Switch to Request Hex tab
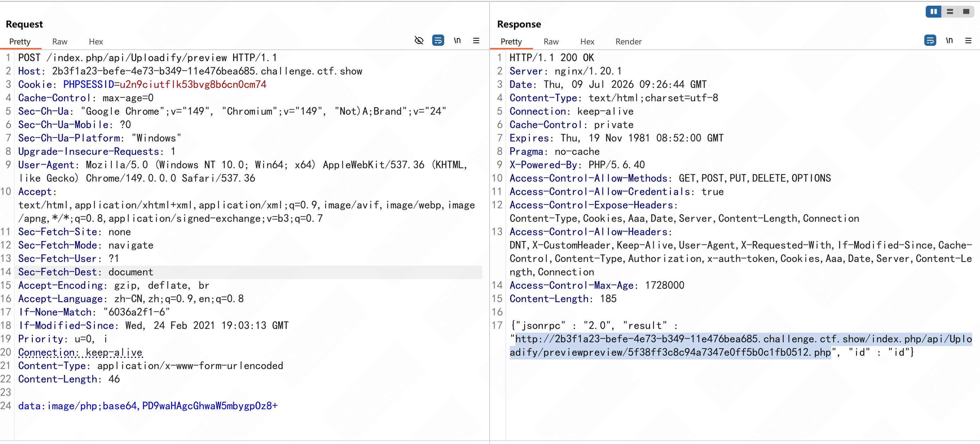This screenshot has width=980, height=444. pos(96,42)
